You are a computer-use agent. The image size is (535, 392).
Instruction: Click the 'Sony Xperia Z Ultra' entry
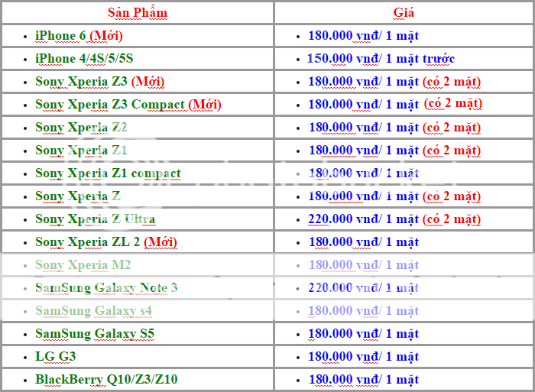click(x=96, y=219)
